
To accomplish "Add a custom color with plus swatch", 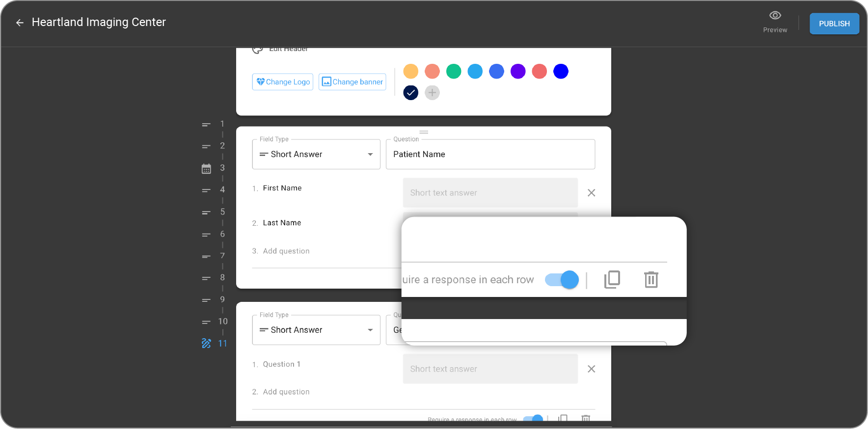I will (432, 93).
